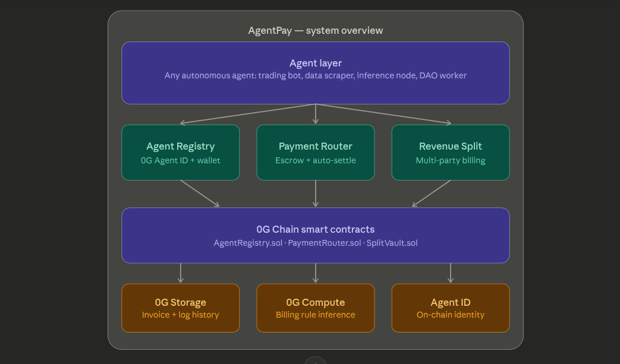620x364 pixels.
Task: Open the Agent ID on-chain identity block
Action: [x=450, y=308]
